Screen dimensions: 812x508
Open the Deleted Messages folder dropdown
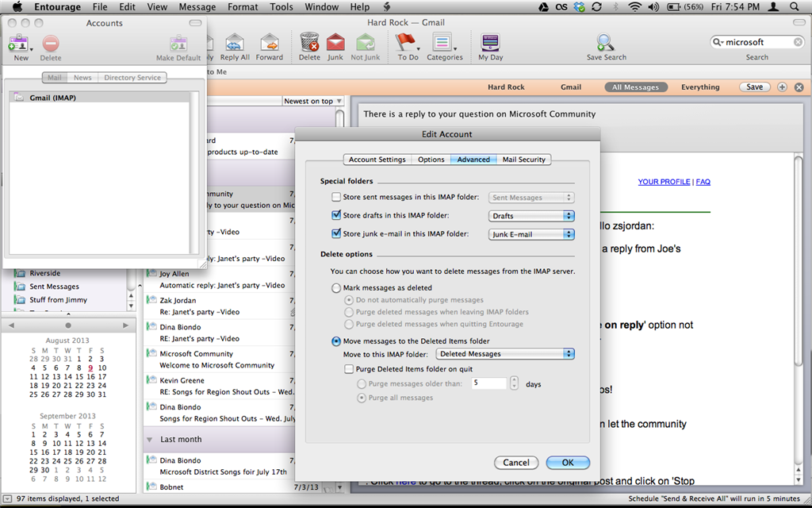click(x=505, y=354)
